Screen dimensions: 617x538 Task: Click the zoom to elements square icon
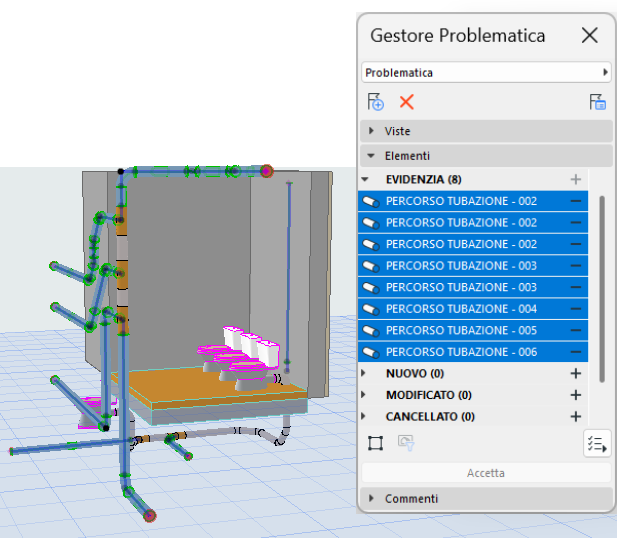pos(375,443)
